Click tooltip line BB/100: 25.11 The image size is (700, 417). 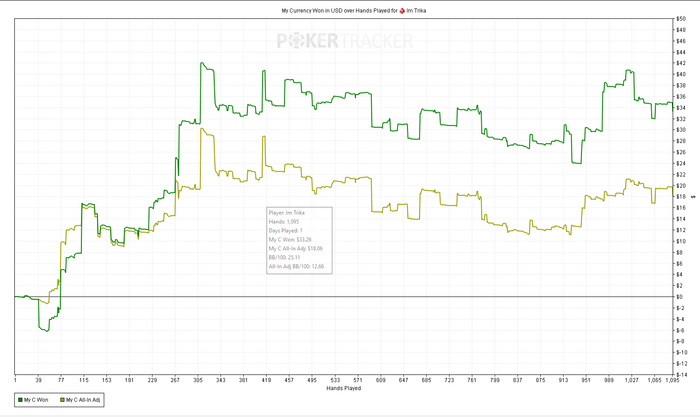[x=284, y=258]
